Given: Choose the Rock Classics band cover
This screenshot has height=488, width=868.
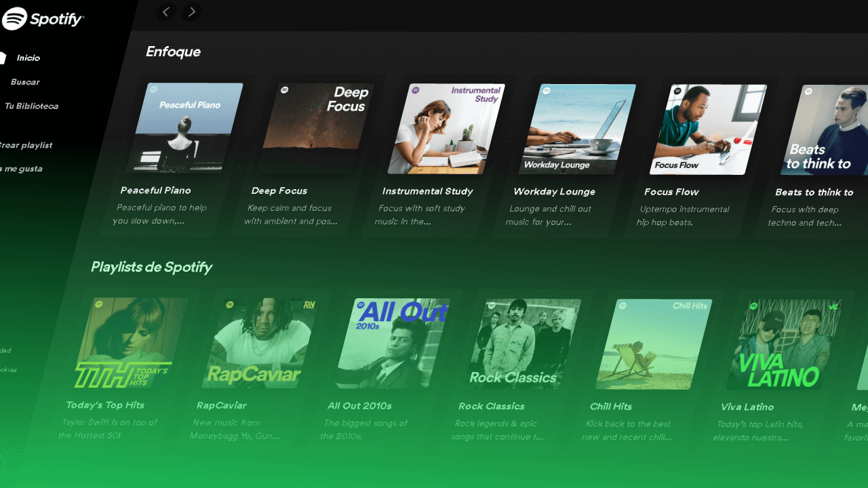Looking at the screenshot, I should point(524,344).
